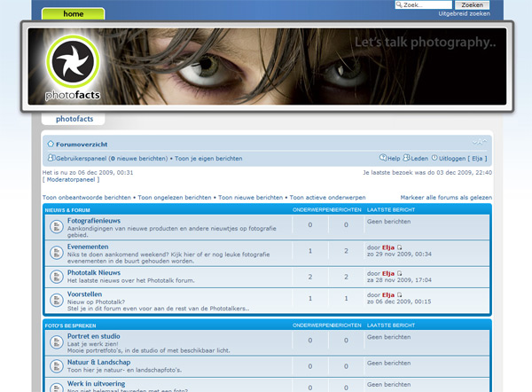Click the Phototalk Nieuws forum status icon
Screen dimensions: 532x392
pyautogui.click(x=57, y=277)
